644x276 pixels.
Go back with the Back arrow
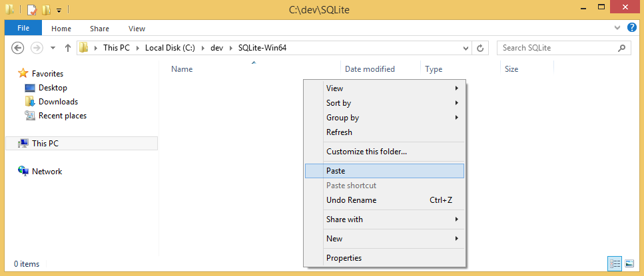(17, 48)
